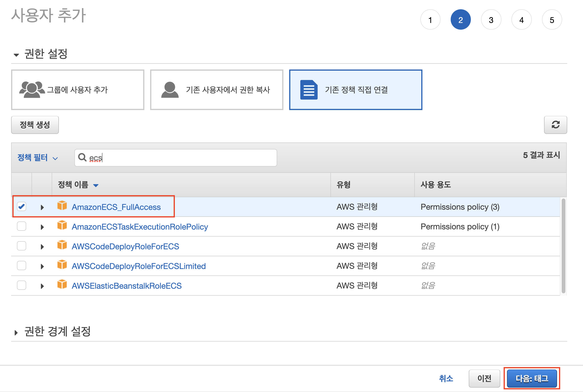Click the orange box icon beside AWSElasticBeanstalkRoleECS
The image size is (583, 392).
62,285
